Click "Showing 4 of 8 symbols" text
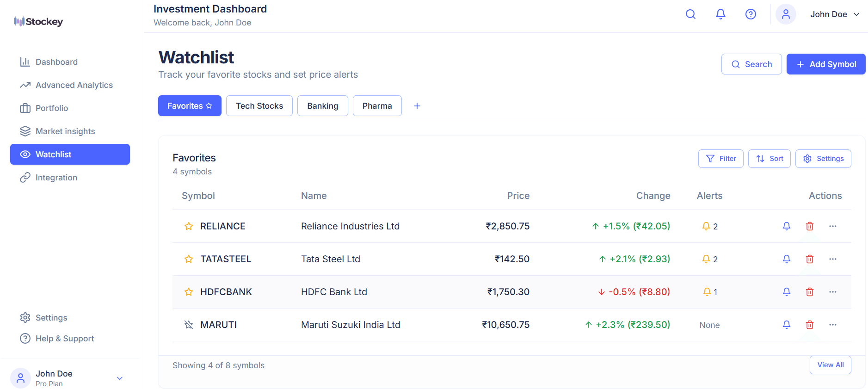 [219, 365]
